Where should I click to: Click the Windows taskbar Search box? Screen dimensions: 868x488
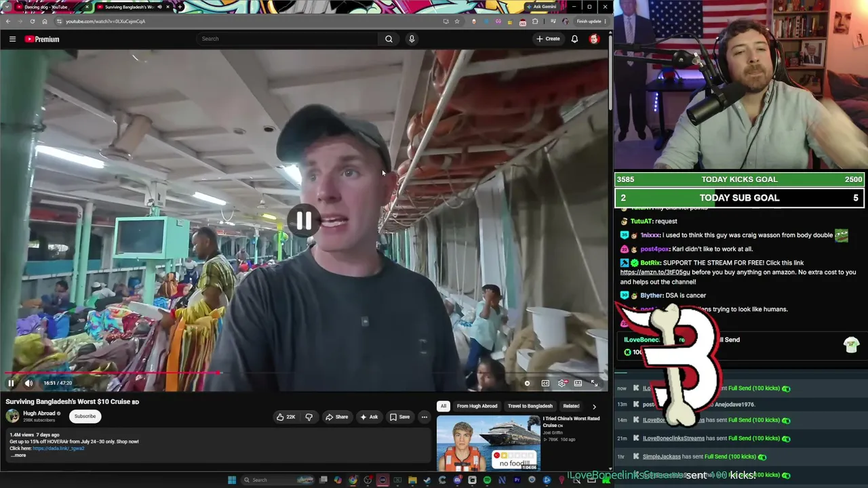point(278,480)
